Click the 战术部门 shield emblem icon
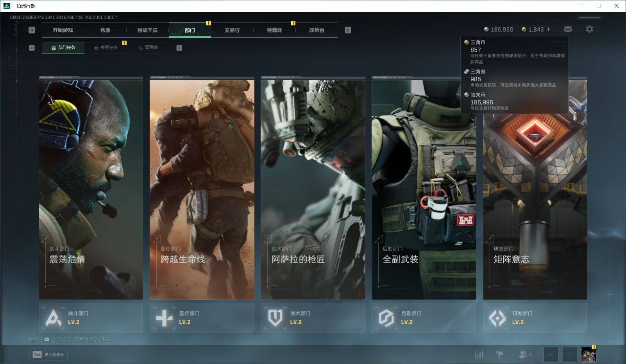 click(275, 318)
